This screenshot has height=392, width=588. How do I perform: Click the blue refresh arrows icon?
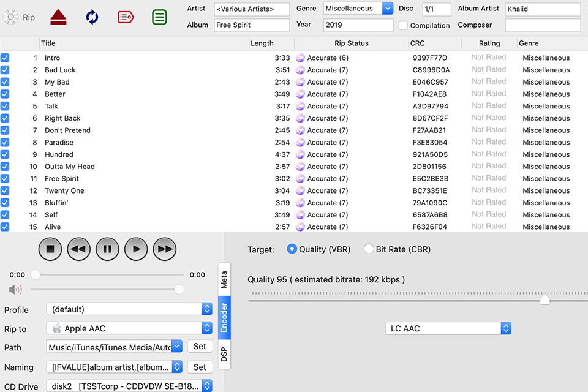(92, 17)
